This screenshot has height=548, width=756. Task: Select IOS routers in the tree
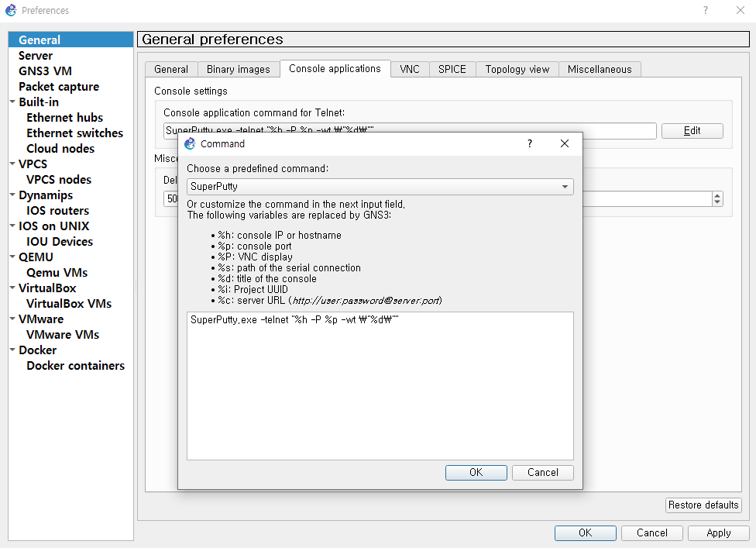[58, 210]
